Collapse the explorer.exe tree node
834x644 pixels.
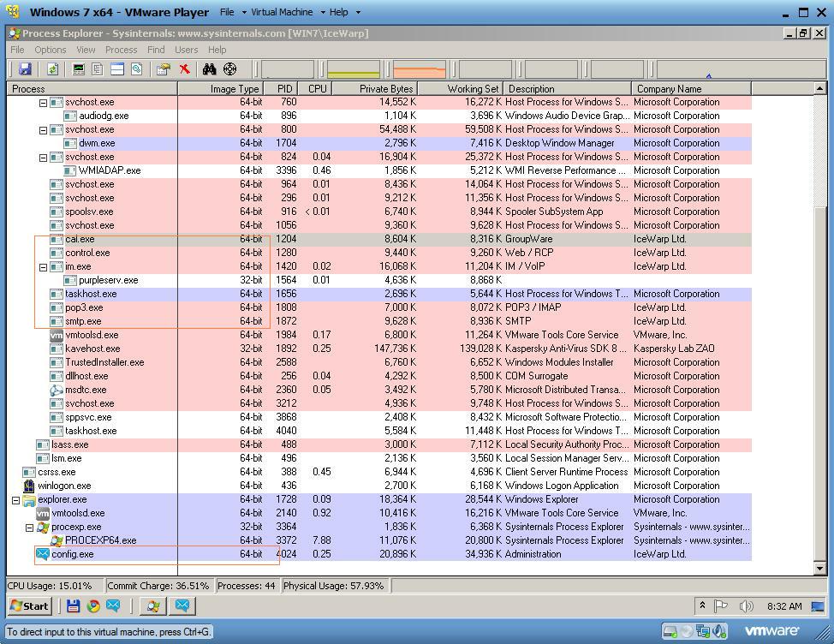[x=16, y=500]
